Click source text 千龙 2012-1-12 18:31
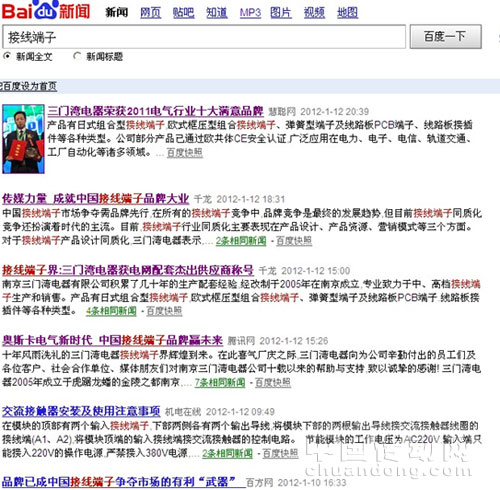The image size is (500, 490). coord(239,199)
